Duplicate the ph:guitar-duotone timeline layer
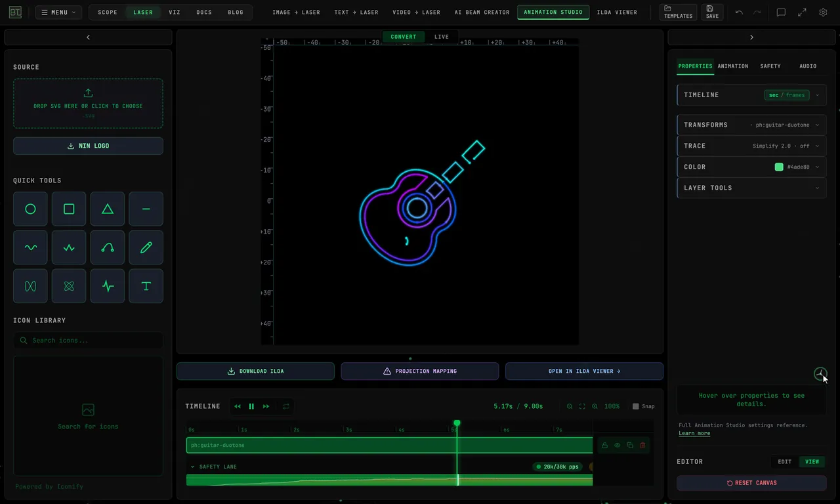Screen dimensions: 840x504 point(630,446)
